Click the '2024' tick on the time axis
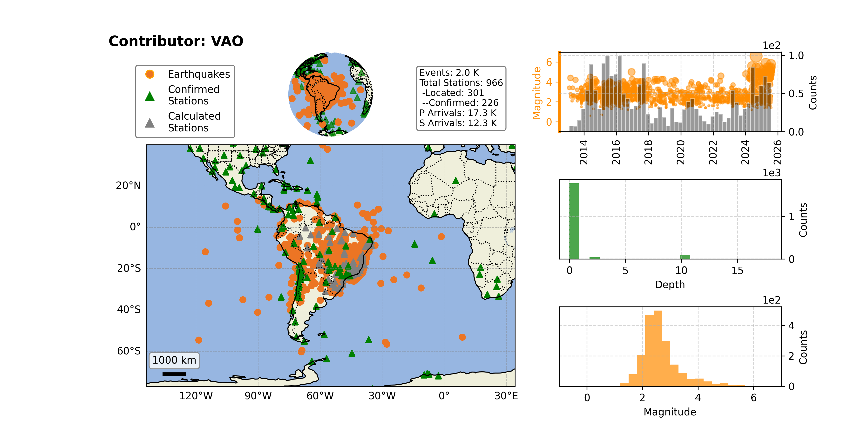The image size is (868, 434). (745, 152)
